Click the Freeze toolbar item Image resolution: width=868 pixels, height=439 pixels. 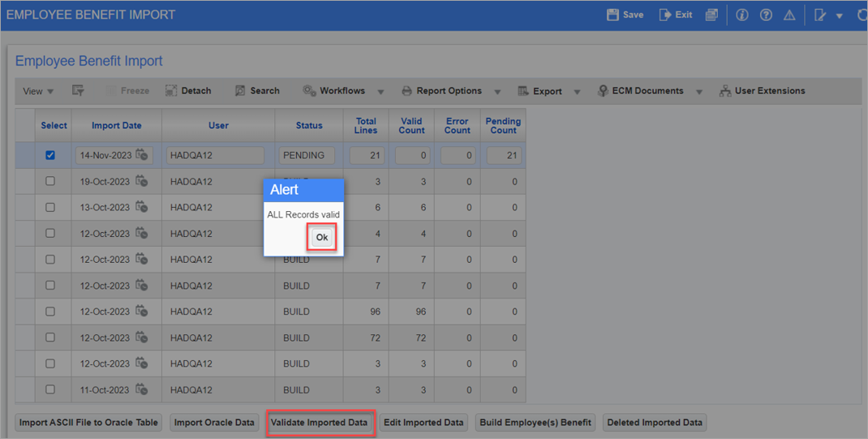(128, 91)
